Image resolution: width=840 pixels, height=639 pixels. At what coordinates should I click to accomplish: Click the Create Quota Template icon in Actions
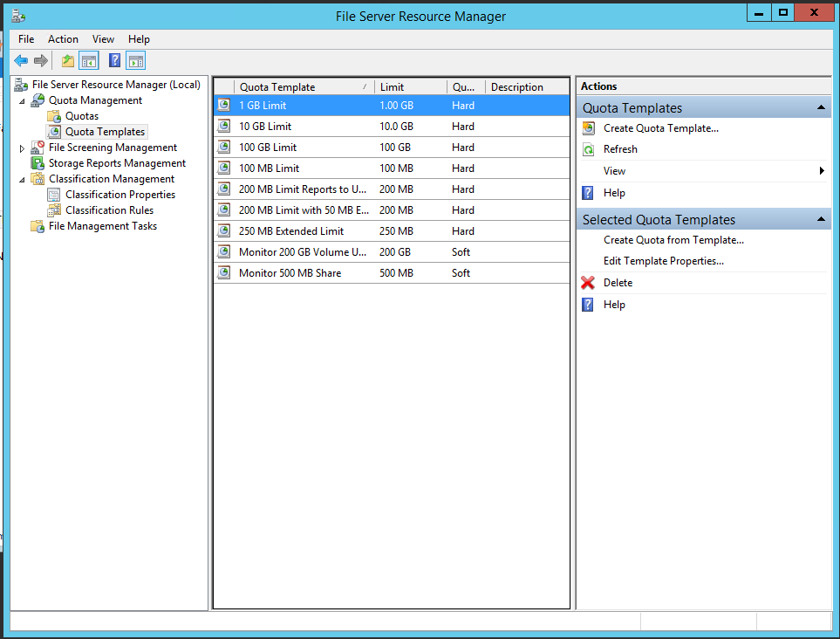pos(588,128)
